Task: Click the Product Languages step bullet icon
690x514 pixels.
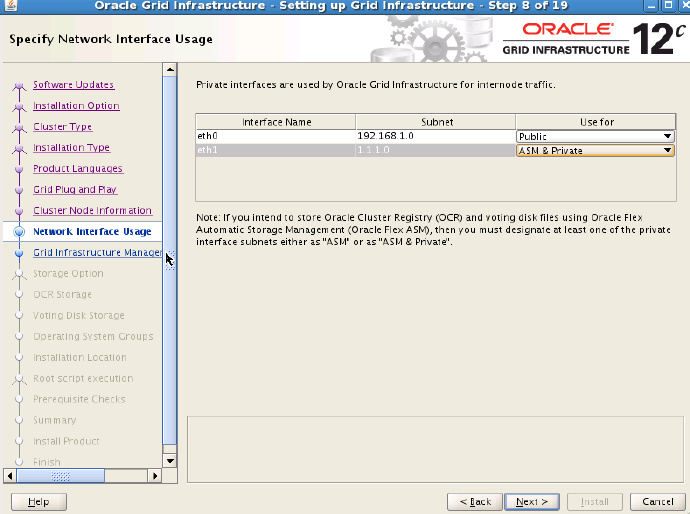Action: (19, 169)
